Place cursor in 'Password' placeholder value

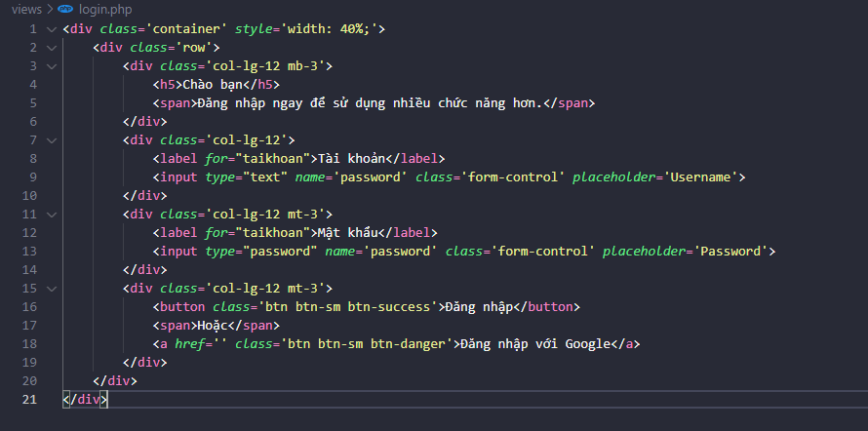(x=732, y=251)
